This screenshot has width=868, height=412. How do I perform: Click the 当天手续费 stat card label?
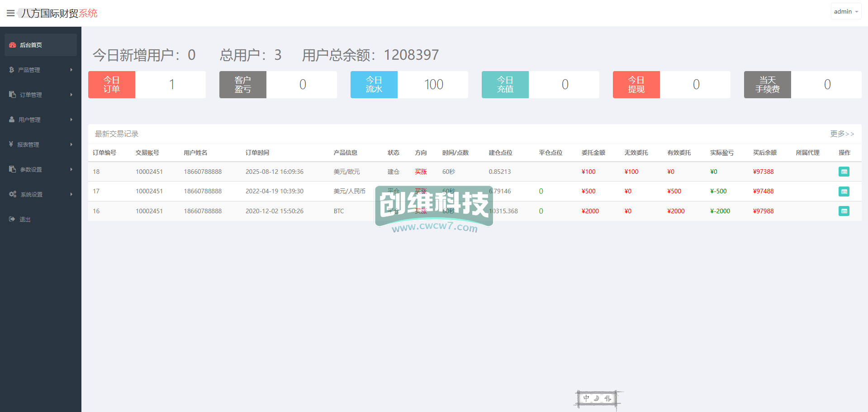click(768, 85)
